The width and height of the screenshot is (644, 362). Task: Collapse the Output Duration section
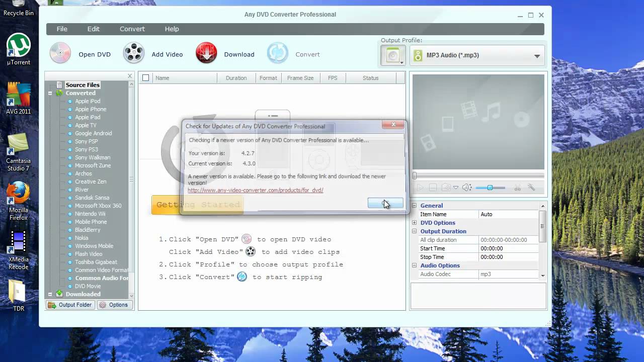(x=415, y=231)
